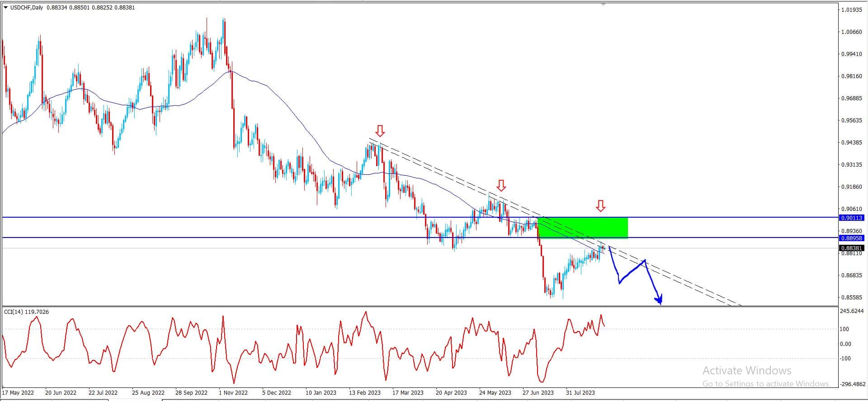Click the CCI(14) indicator label
The width and height of the screenshot is (868, 401).
point(26,312)
